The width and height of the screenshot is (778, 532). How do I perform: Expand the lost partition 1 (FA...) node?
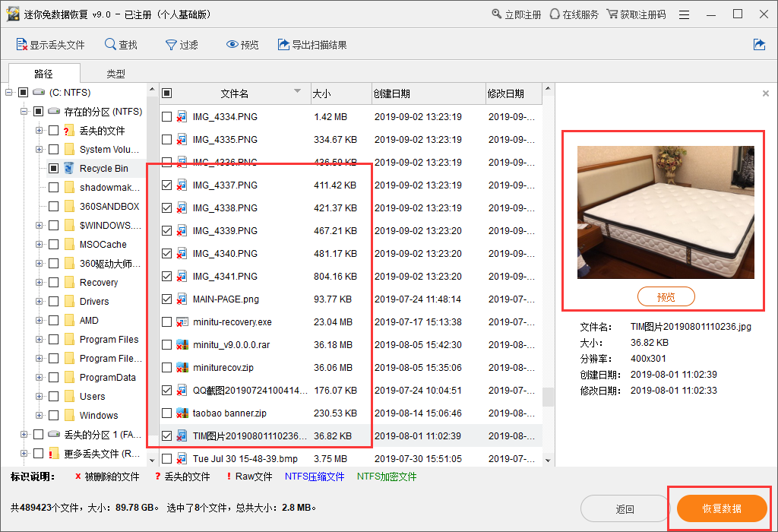point(24,434)
